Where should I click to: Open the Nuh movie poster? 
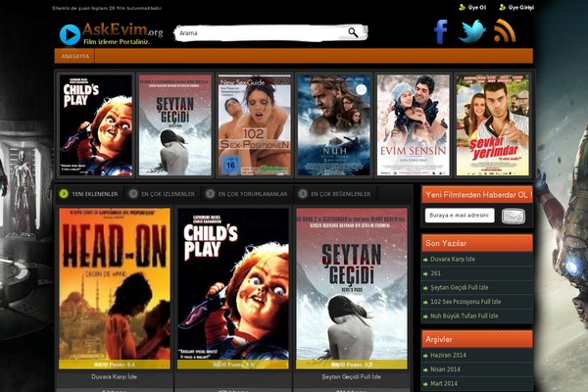click(334, 124)
